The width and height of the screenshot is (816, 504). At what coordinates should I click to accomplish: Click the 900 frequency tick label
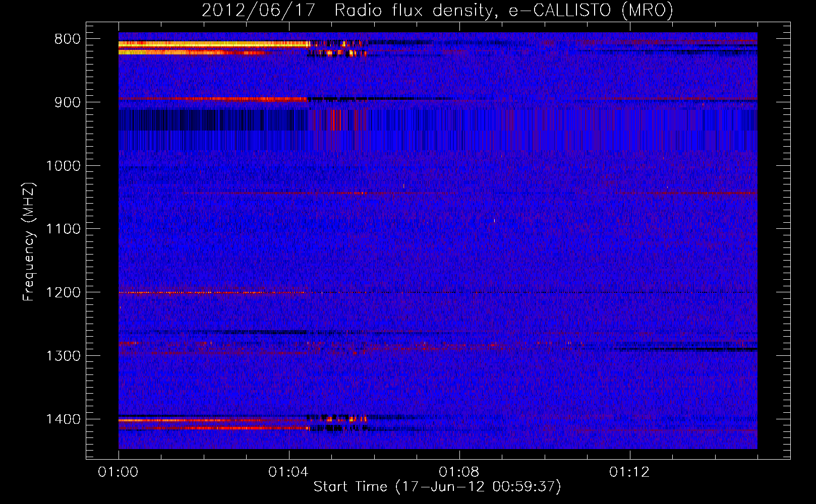(68, 102)
